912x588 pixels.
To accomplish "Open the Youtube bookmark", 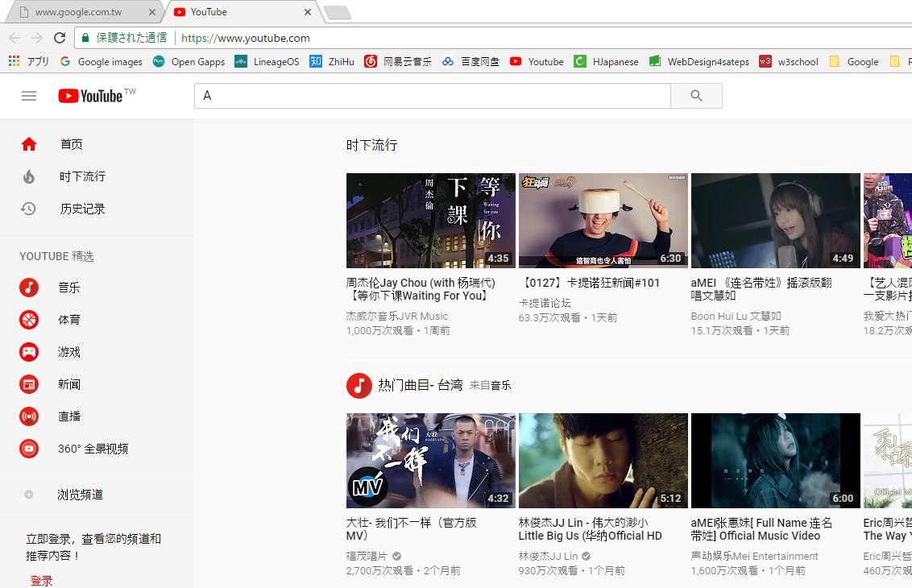I will (537, 61).
